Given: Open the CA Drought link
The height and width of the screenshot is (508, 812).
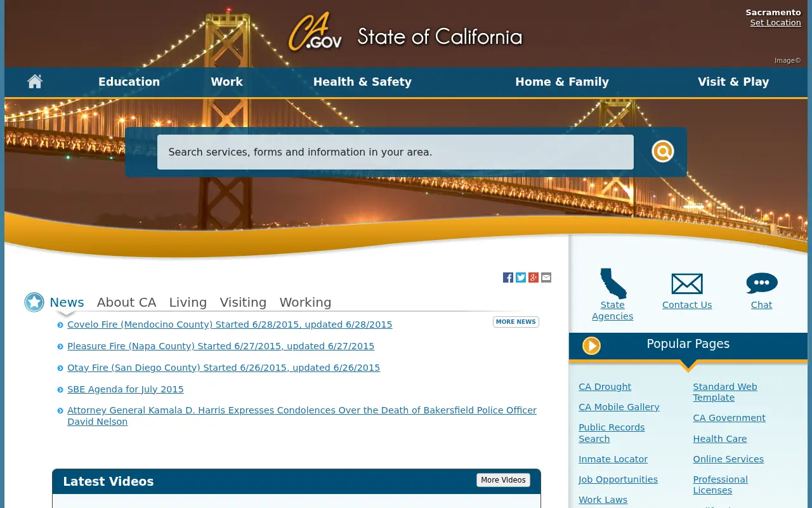Looking at the screenshot, I should pyautogui.click(x=605, y=387).
